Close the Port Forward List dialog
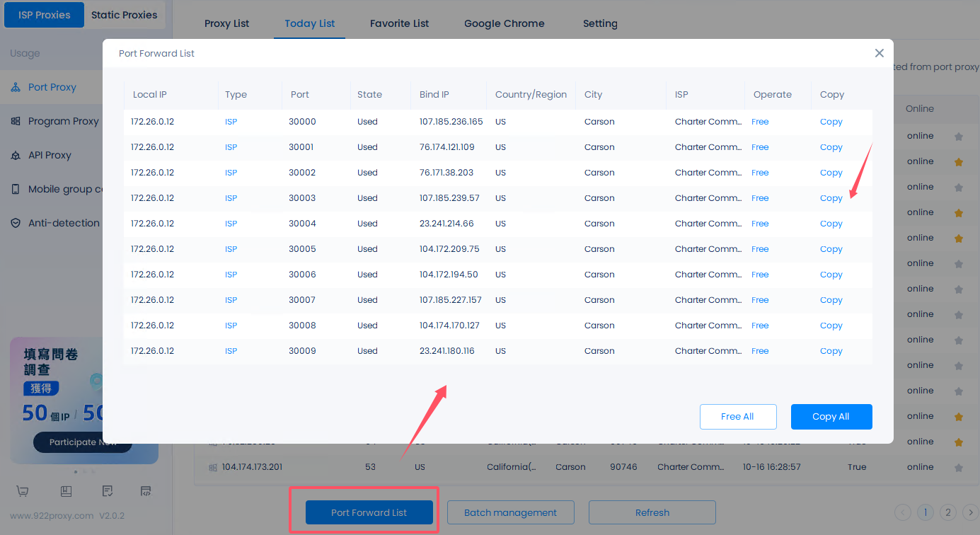The width and height of the screenshot is (980, 535). click(x=880, y=53)
